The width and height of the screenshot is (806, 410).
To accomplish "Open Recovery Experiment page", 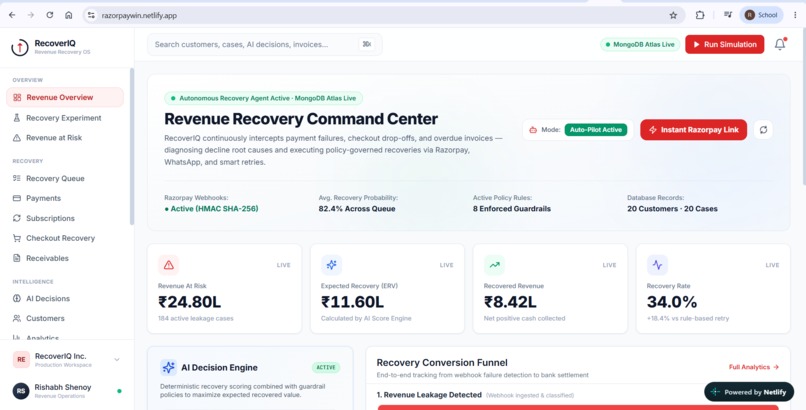I will (x=65, y=118).
